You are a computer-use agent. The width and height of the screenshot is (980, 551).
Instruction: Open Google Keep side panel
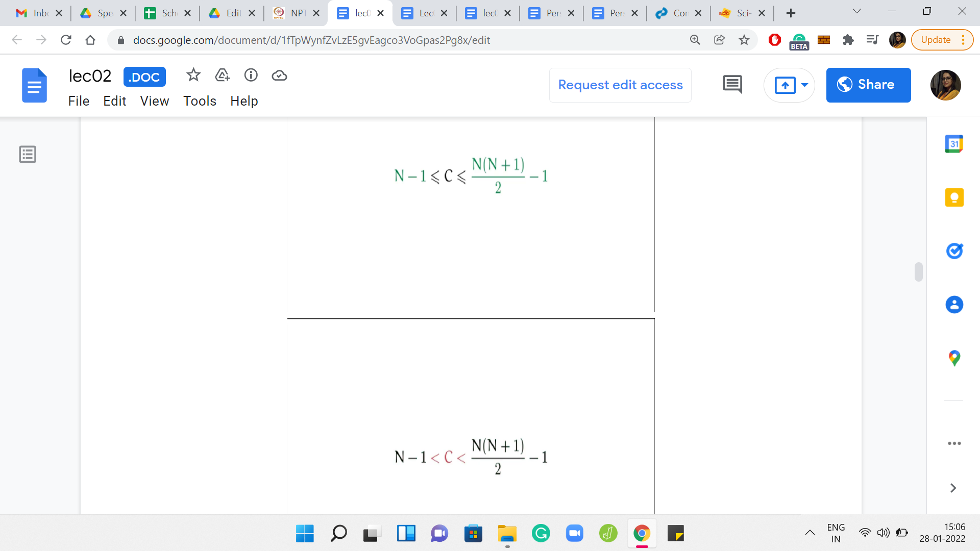[954, 197]
